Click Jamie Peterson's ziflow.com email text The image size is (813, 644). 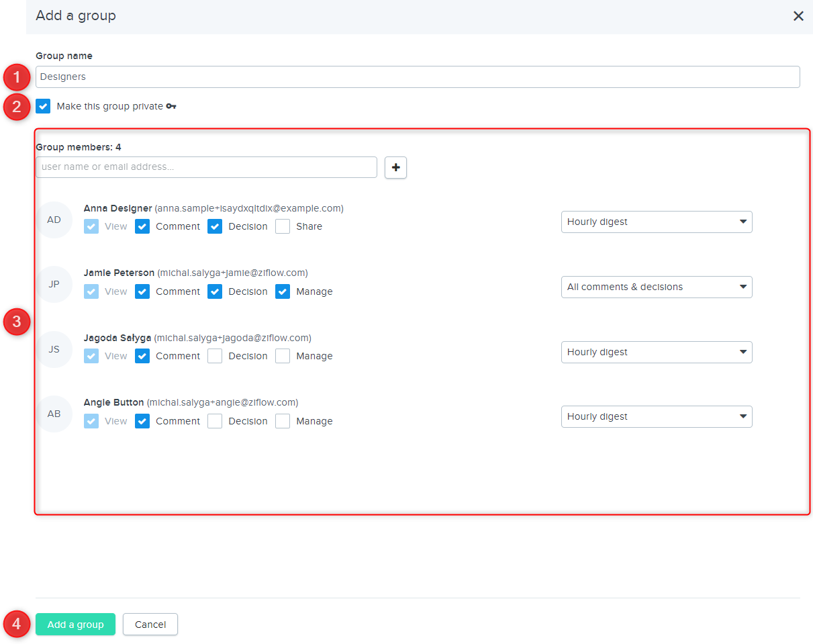[233, 273]
